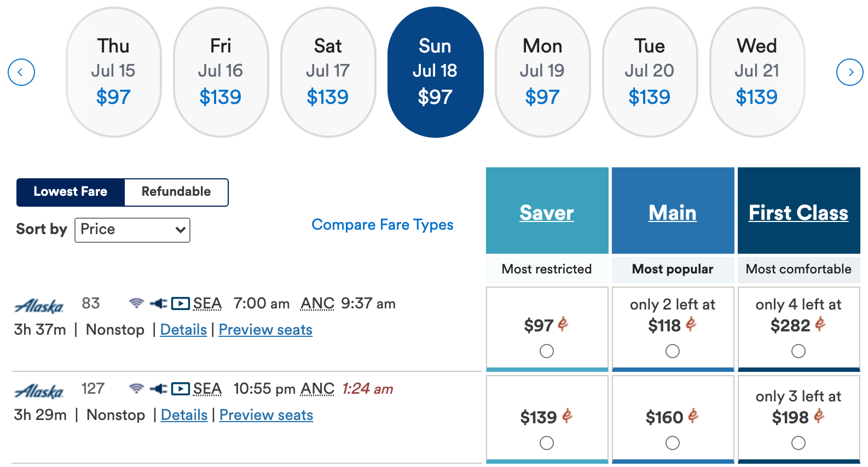The height and width of the screenshot is (467, 868).
Task: Show next dates with right arrow
Action: [x=850, y=72]
